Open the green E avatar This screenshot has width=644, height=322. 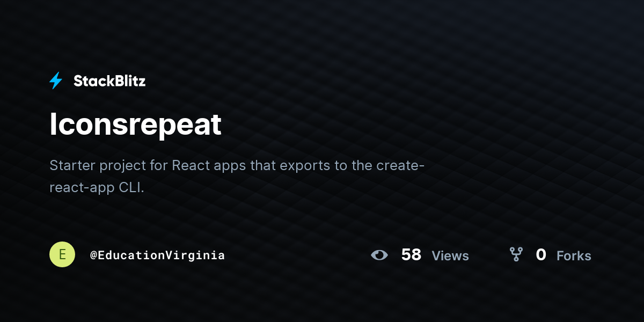62,254
